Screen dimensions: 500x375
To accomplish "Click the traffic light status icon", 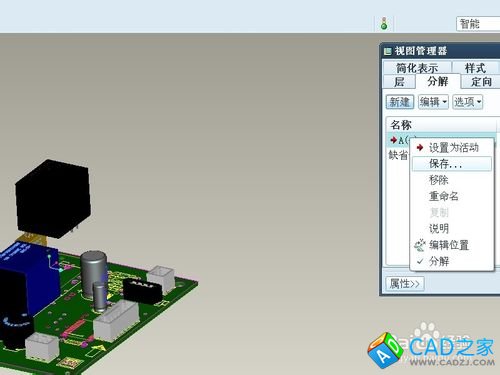I will 384,23.
